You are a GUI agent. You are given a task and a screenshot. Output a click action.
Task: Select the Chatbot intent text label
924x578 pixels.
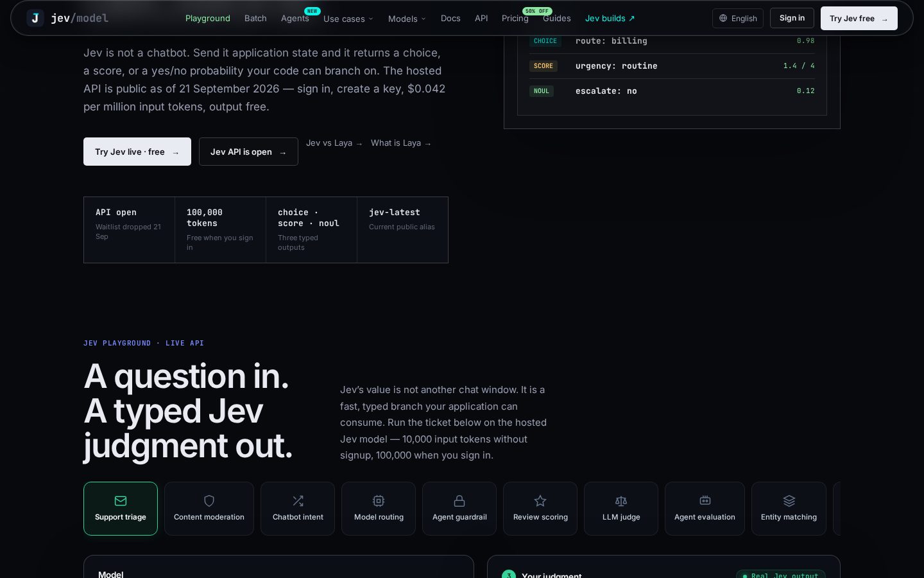pos(298,517)
